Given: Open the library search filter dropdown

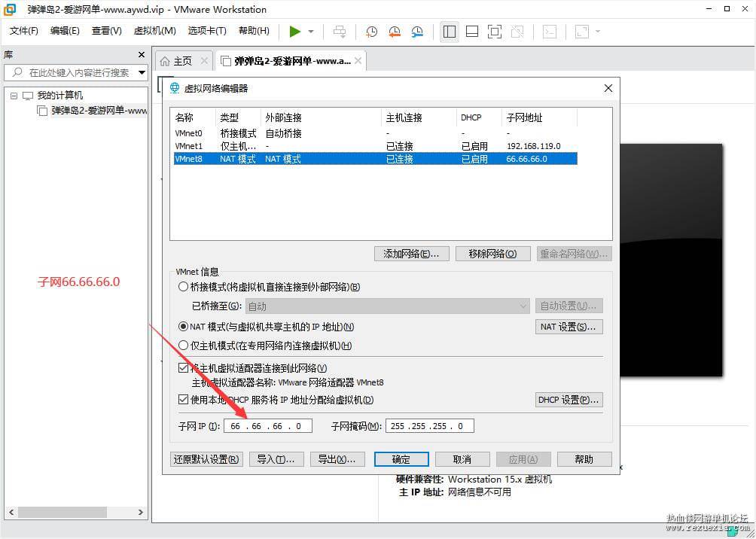Looking at the screenshot, I should click(142, 73).
